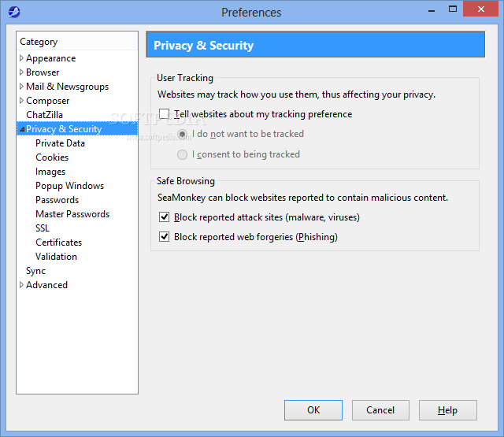Select I do not want to be tracked
504x437 pixels.
tap(182, 134)
